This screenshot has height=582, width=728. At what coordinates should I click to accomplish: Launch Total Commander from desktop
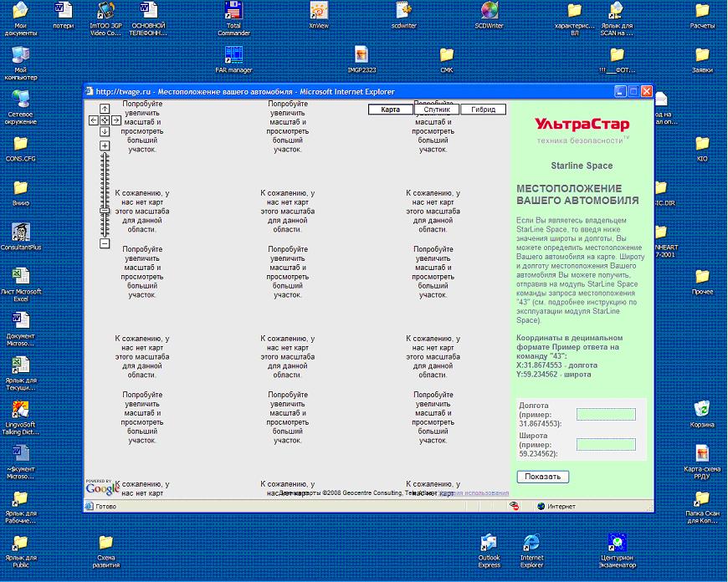(233, 18)
